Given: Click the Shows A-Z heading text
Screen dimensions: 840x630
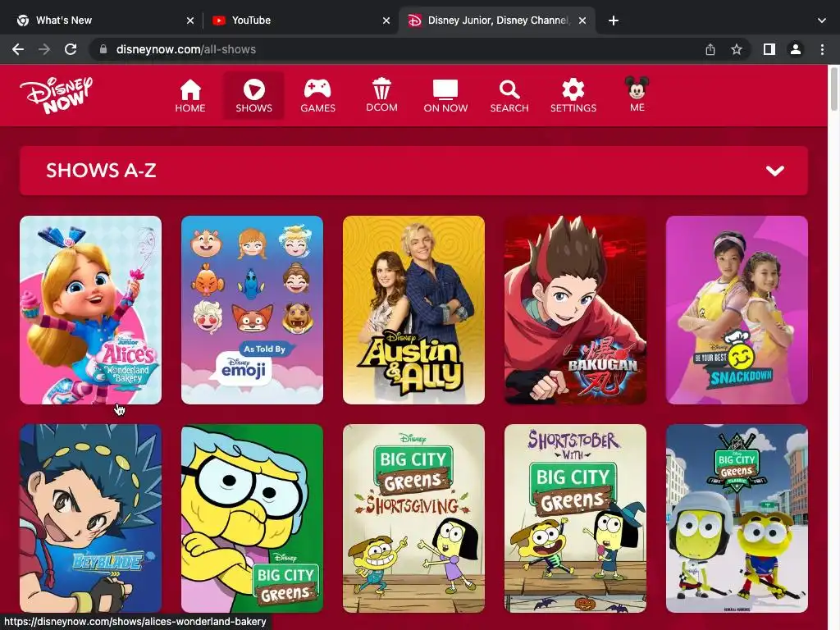Looking at the screenshot, I should (101, 171).
